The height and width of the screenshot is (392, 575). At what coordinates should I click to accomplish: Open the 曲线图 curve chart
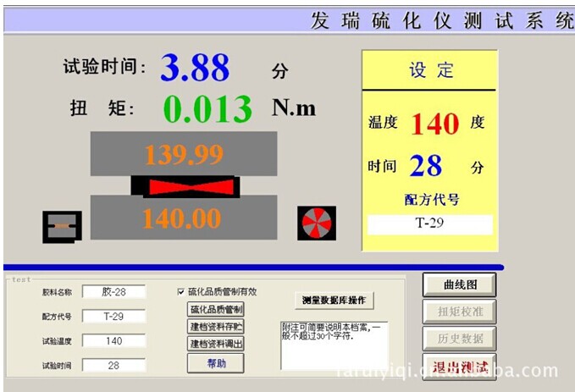[x=459, y=285]
